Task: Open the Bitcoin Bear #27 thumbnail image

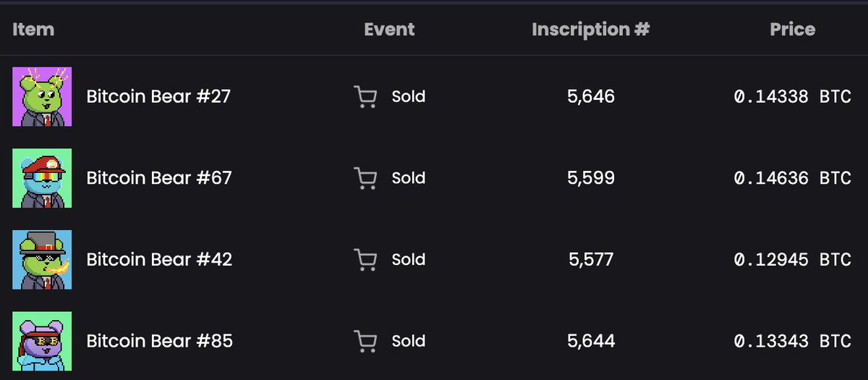Action: 42,97
